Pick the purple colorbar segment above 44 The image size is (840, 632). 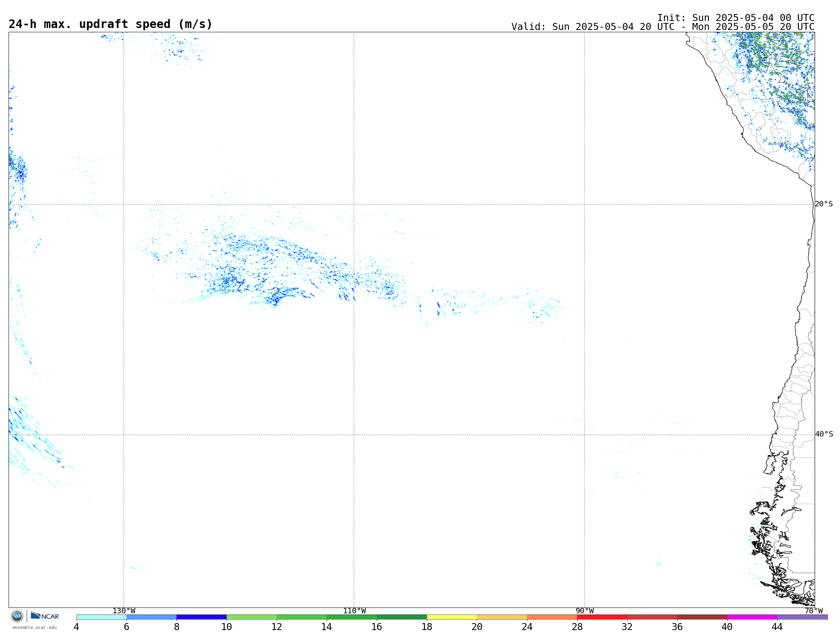(802, 617)
